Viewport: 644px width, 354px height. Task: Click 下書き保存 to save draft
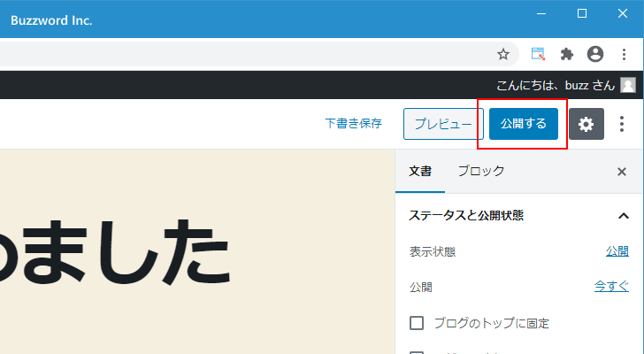353,124
